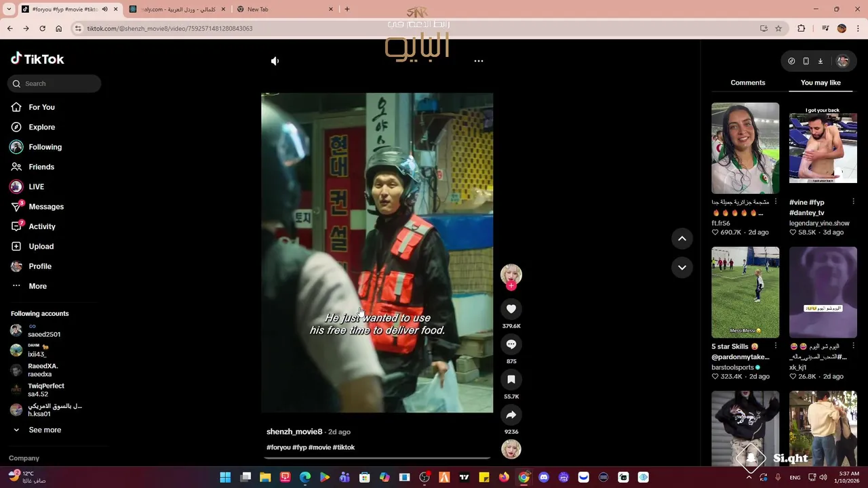Open the #tiktok hashtag

point(344,447)
